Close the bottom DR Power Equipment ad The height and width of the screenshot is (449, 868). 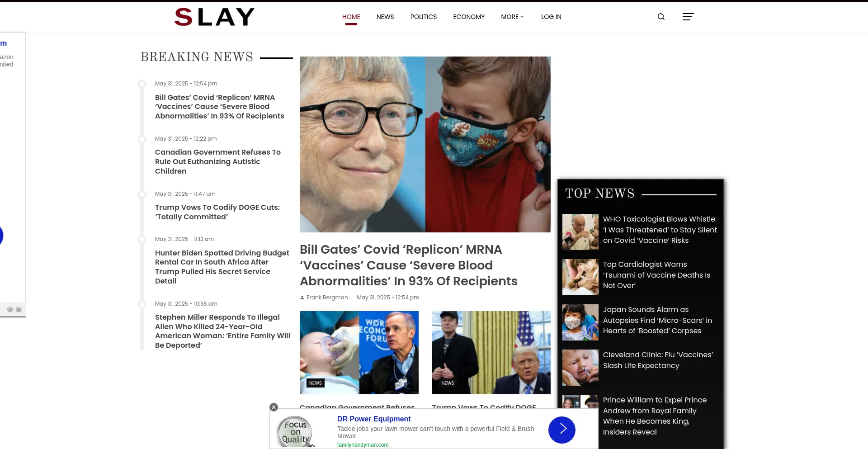coord(274,407)
